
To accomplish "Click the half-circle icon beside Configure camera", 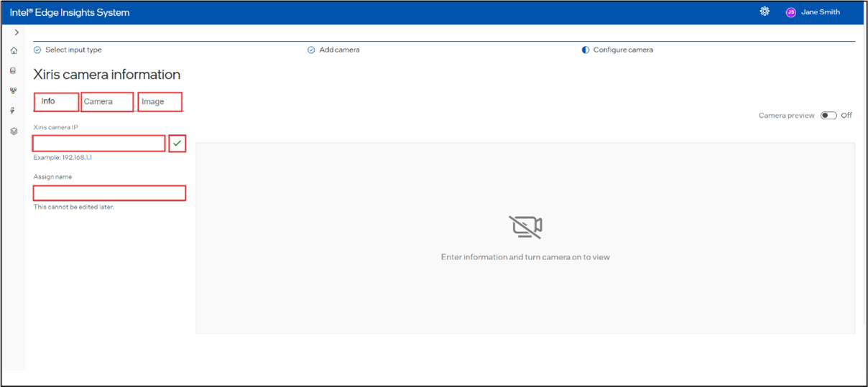I will pos(586,50).
